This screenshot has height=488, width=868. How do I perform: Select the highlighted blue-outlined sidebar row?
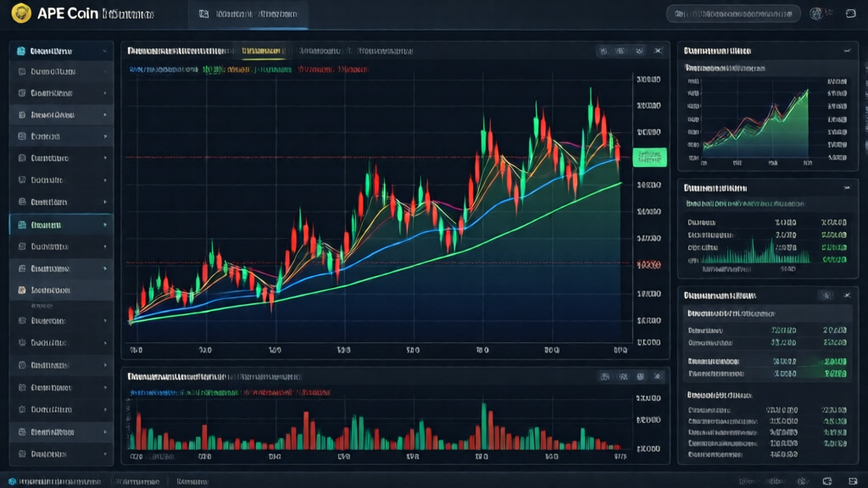point(61,225)
